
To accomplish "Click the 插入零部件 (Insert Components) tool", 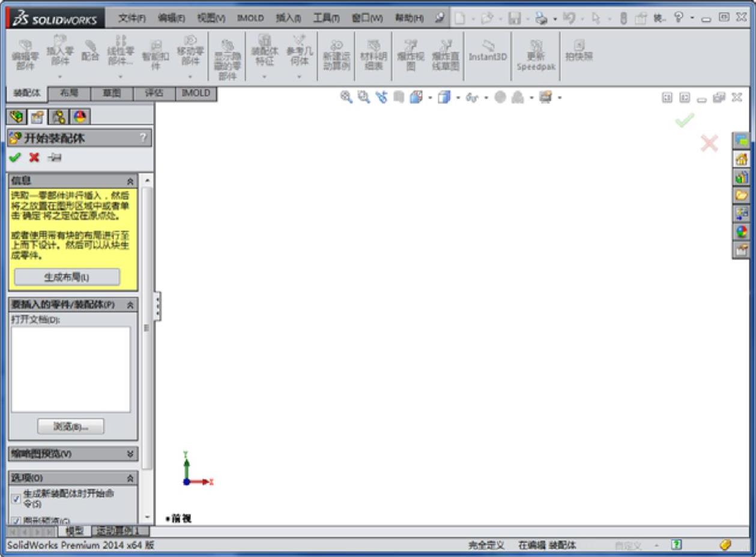I will coord(59,51).
